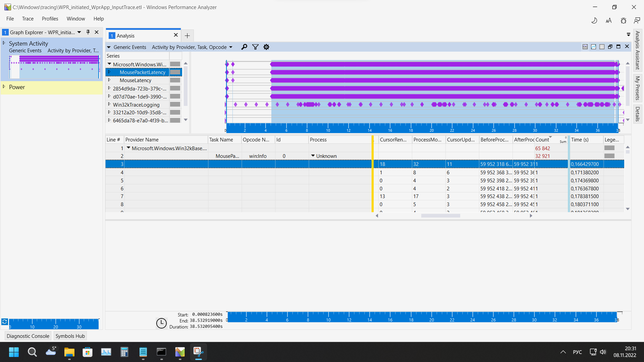Expand the Power group
Image resolution: width=644 pixels, height=362 pixels.
(x=4, y=87)
